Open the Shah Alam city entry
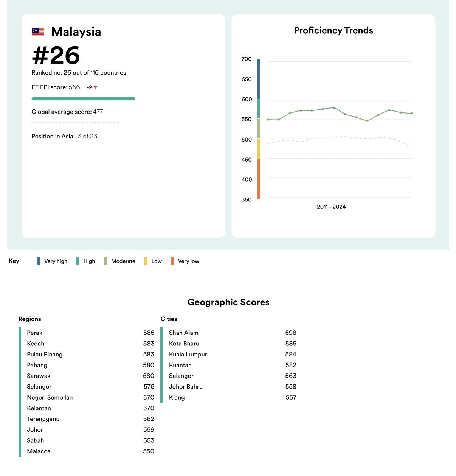The height and width of the screenshot is (476, 456). [184, 333]
